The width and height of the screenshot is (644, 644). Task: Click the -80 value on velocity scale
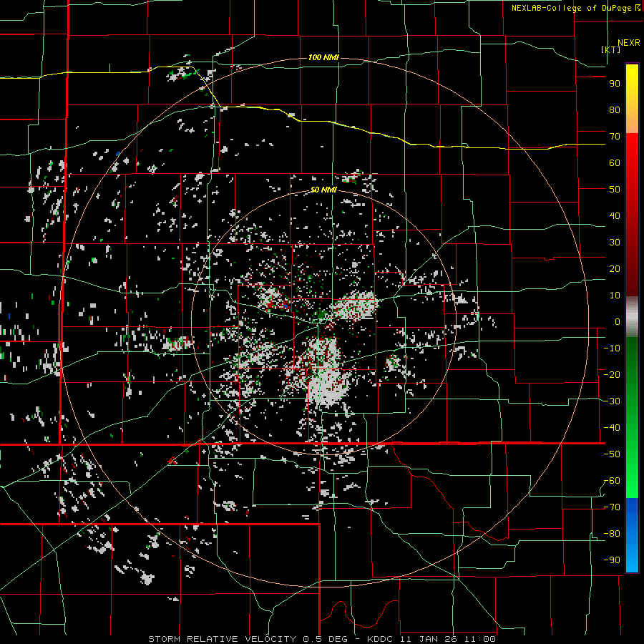pos(612,534)
